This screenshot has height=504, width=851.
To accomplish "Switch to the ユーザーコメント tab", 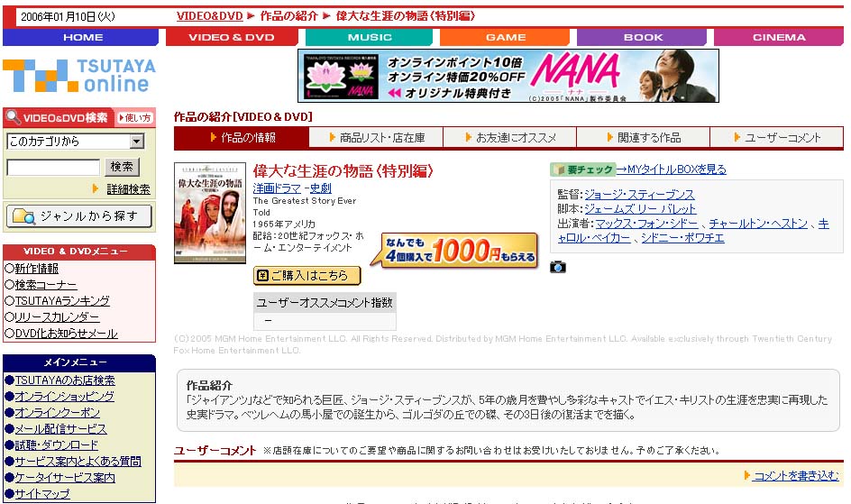I will coord(777,138).
